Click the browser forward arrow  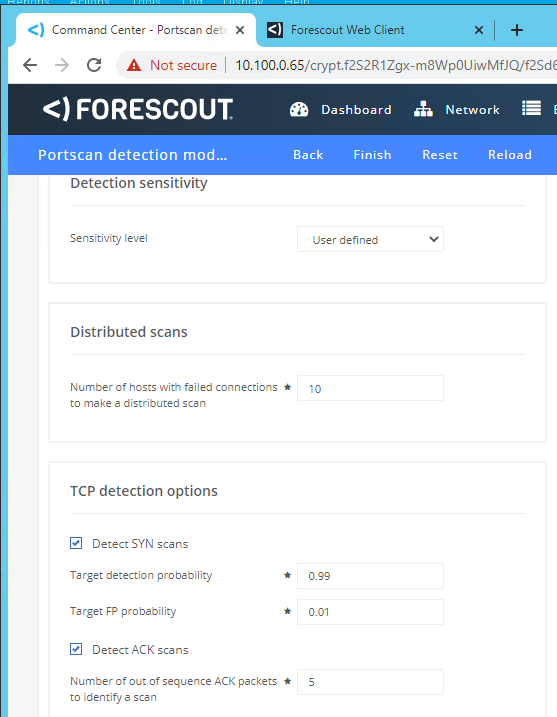tap(62, 65)
